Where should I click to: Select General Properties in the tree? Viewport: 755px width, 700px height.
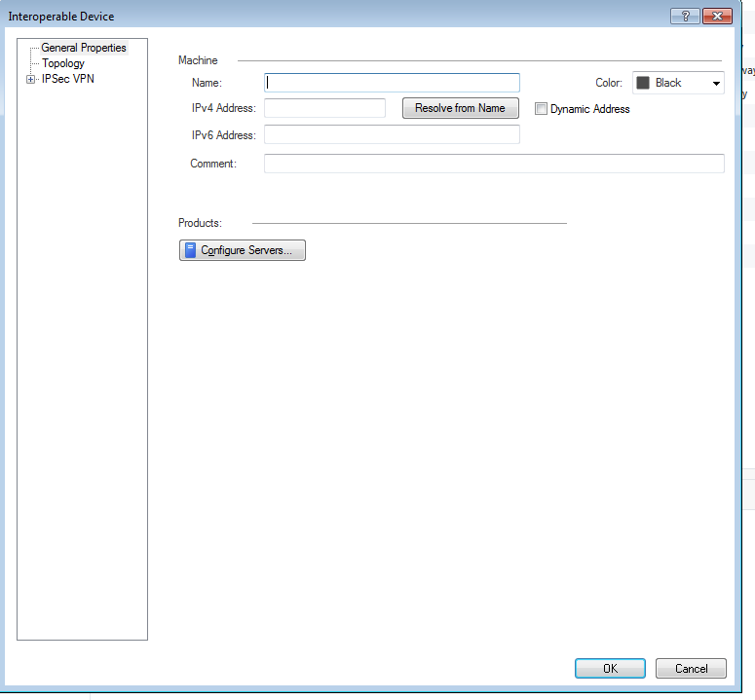pos(84,48)
